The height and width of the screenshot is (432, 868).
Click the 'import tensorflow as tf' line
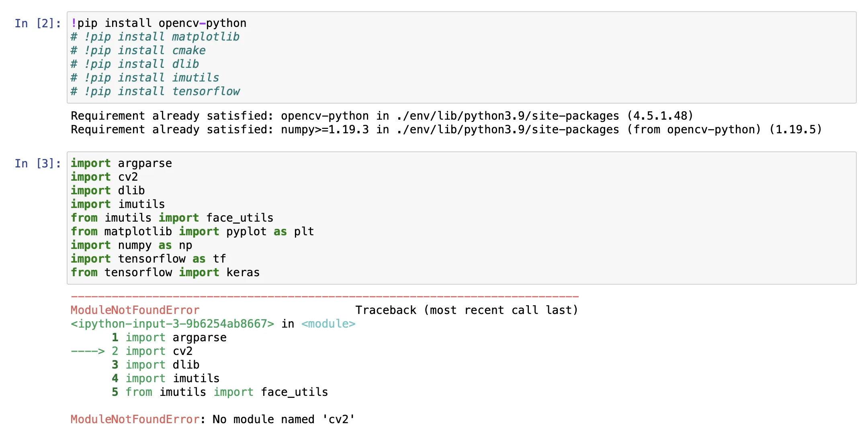[x=148, y=259]
